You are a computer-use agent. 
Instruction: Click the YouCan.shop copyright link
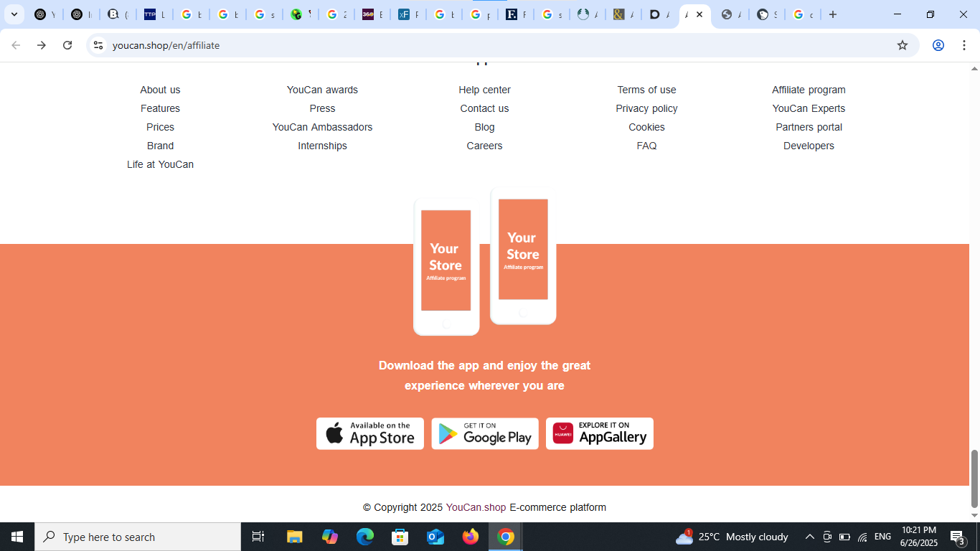476,507
